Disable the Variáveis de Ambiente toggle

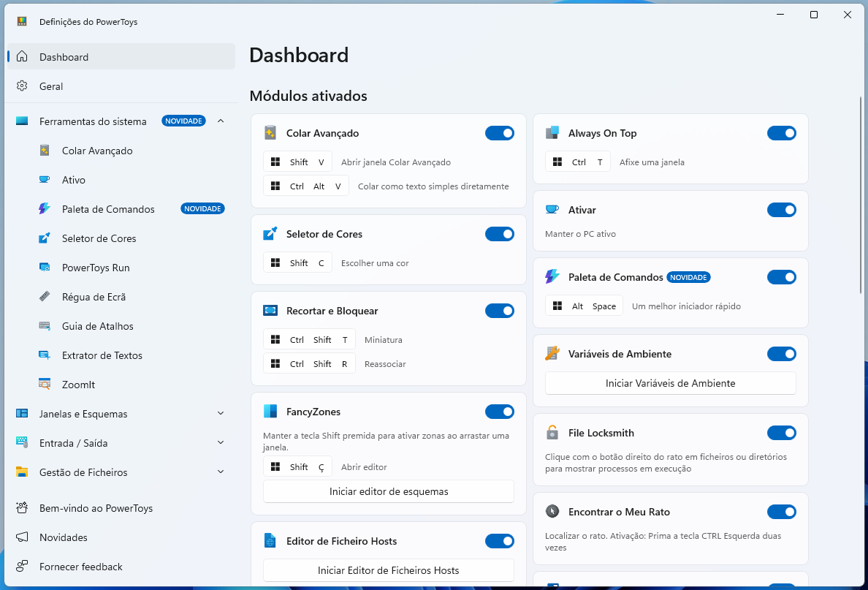tap(782, 354)
